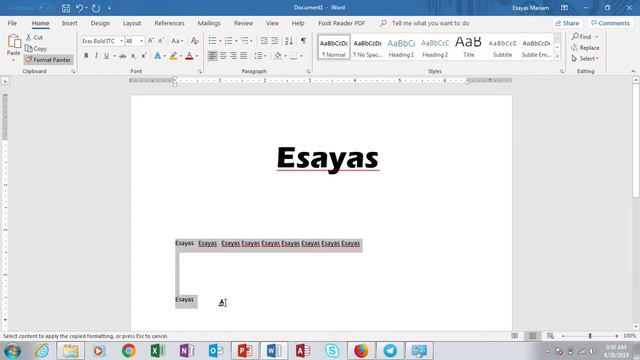Image resolution: width=640 pixels, height=360 pixels.
Task: Apply the Heading 1 style
Action: pos(401,48)
